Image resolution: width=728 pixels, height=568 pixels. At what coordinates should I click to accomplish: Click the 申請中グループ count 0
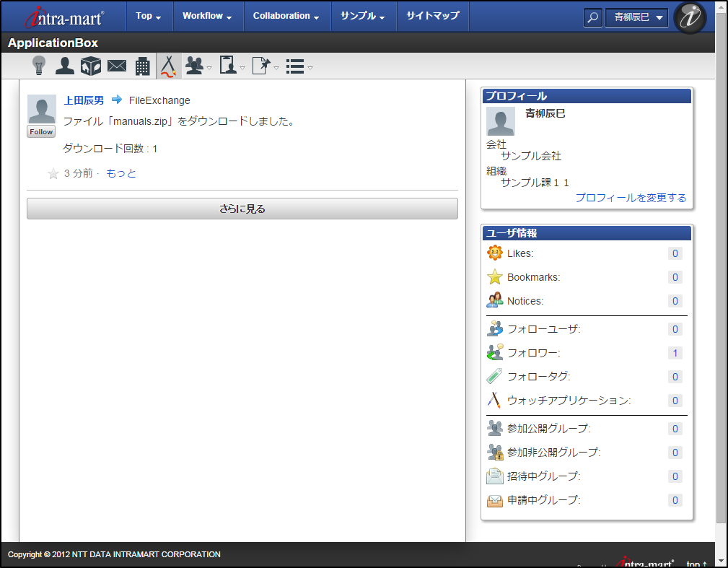pos(675,500)
